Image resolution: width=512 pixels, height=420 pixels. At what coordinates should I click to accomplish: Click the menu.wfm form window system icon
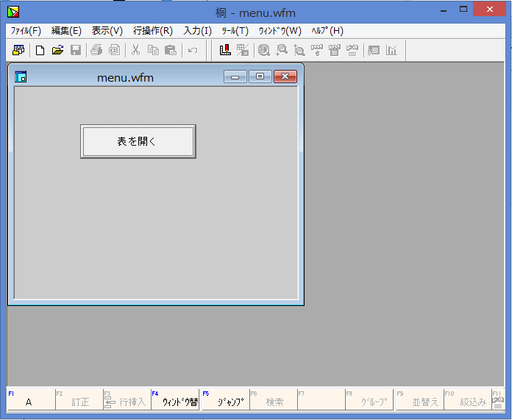click(21, 76)
